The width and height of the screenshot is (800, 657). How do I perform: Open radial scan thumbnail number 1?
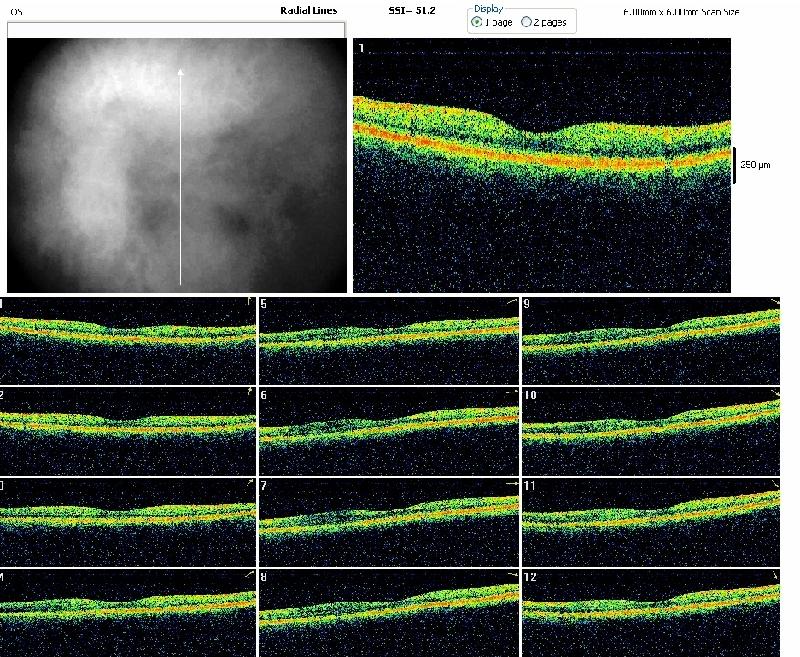(x=128, y=340)
